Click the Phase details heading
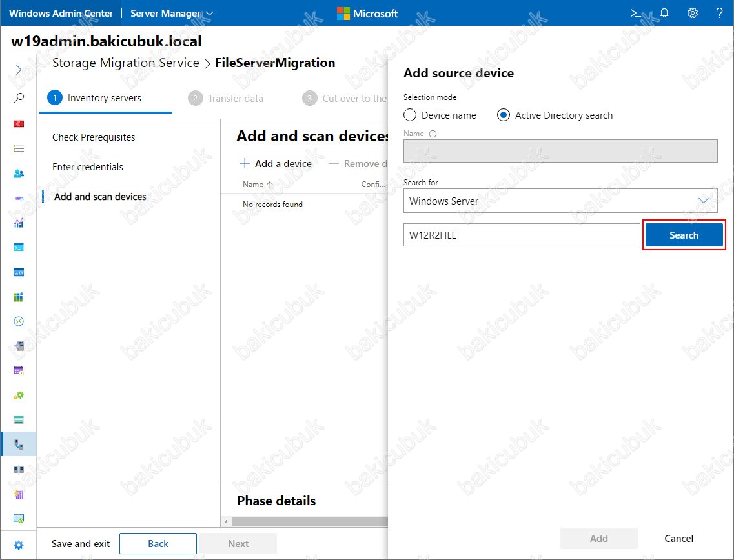 point(276,501)
